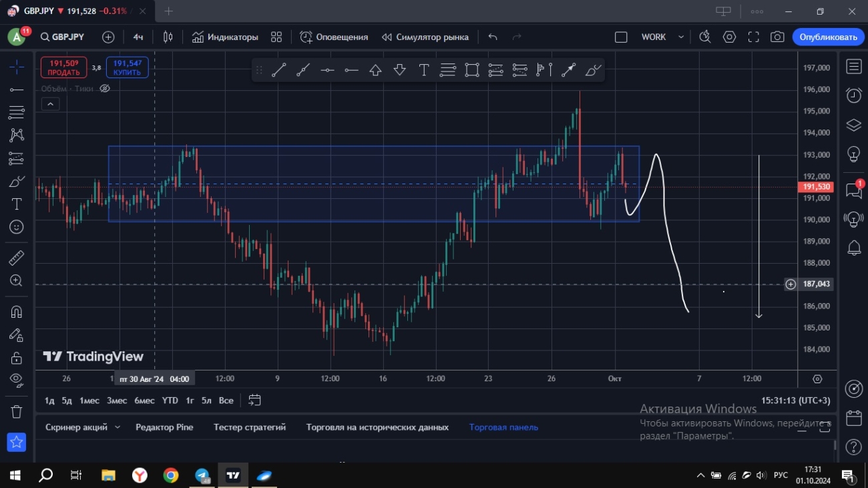Open ideas lightbulb in right sidebar
This screenshot has width=868, height=488.
[x=853, y=154]
